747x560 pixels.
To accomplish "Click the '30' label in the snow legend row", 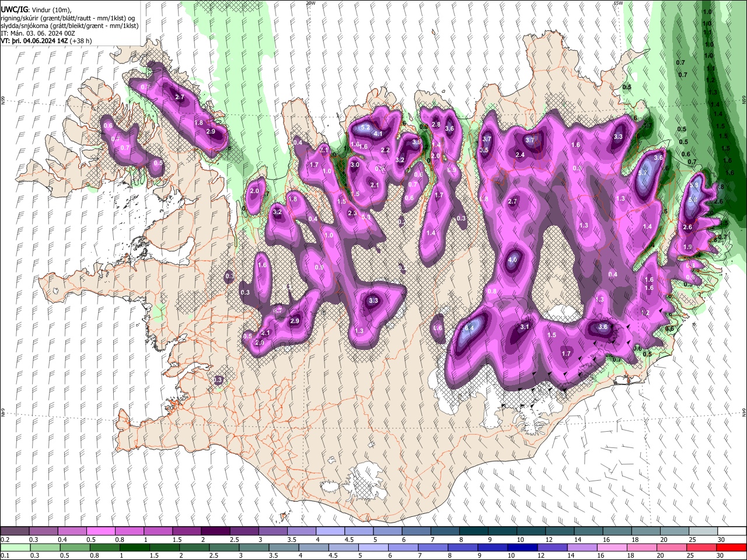I will coord(721,540).
